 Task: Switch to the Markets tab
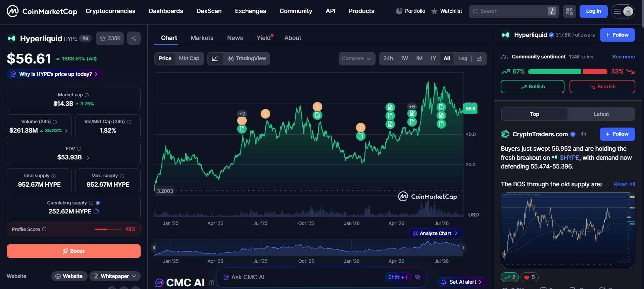(x=202, y=38)
